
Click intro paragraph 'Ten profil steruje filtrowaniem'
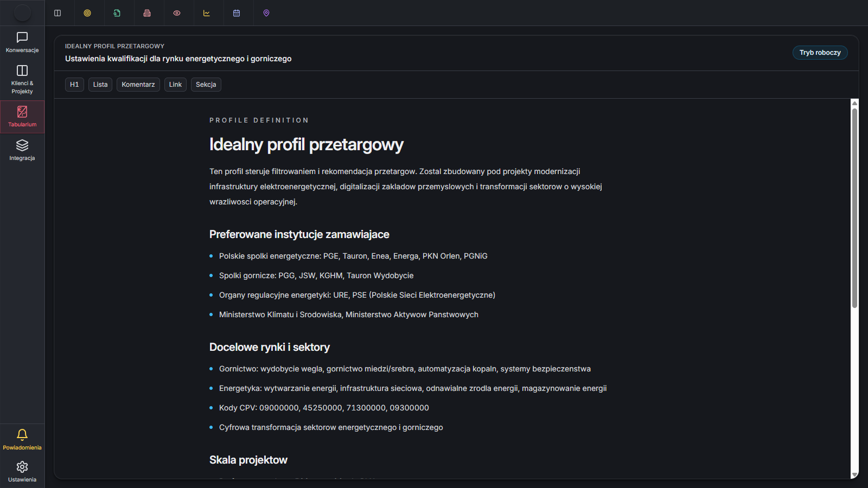[x=406, y=187]
